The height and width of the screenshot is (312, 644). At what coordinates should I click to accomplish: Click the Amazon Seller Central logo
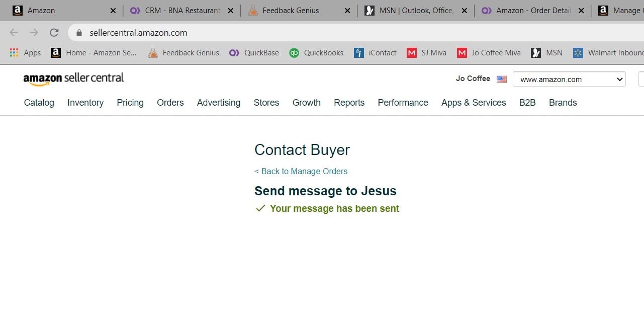[x=73, y=79]
